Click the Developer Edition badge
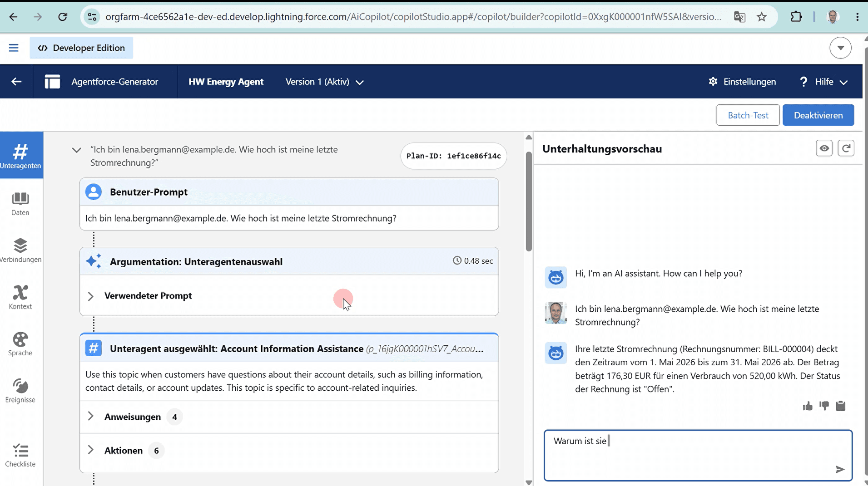868x486 pixels. (x=81, y=48)
